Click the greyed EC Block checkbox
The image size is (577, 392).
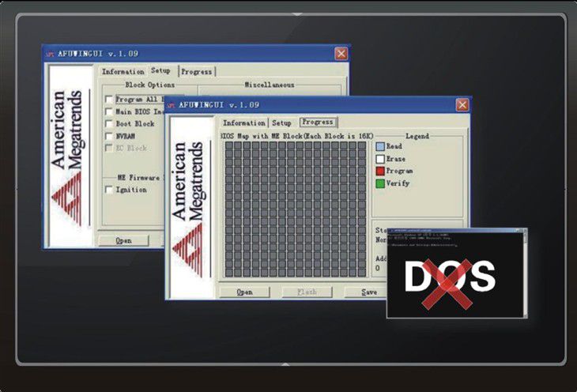109,148
